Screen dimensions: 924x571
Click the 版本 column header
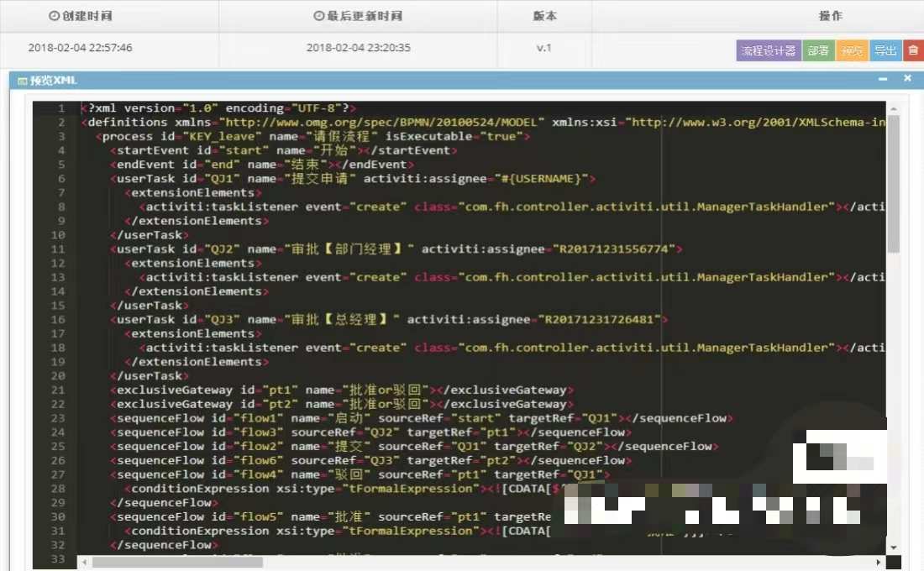pyautogui.click(x=544, y=16)
